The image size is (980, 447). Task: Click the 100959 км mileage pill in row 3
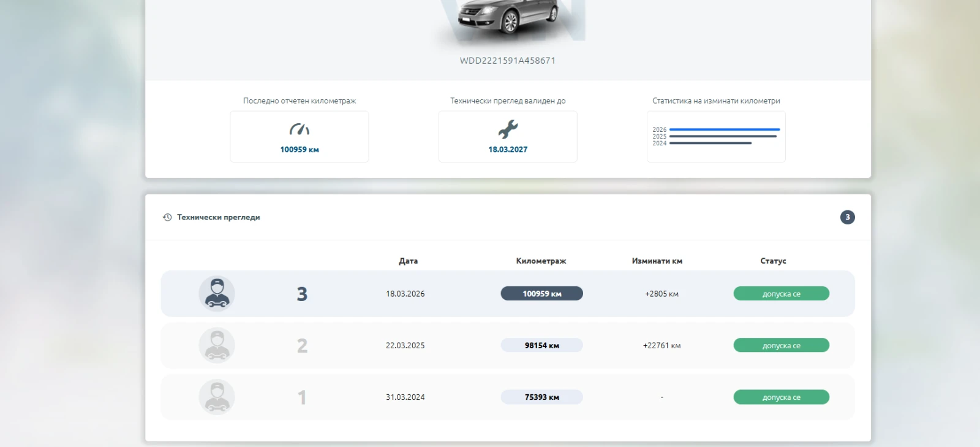tap(542, 294)
